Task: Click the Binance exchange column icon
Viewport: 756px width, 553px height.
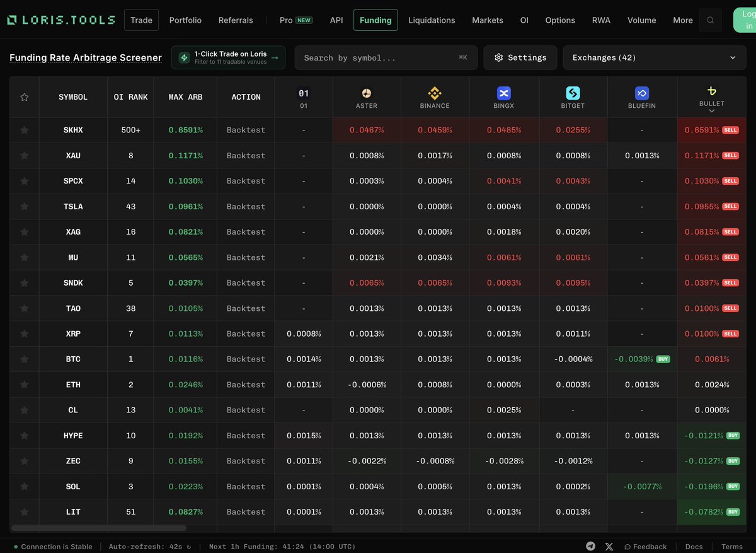Action: [x=435, y=93]
